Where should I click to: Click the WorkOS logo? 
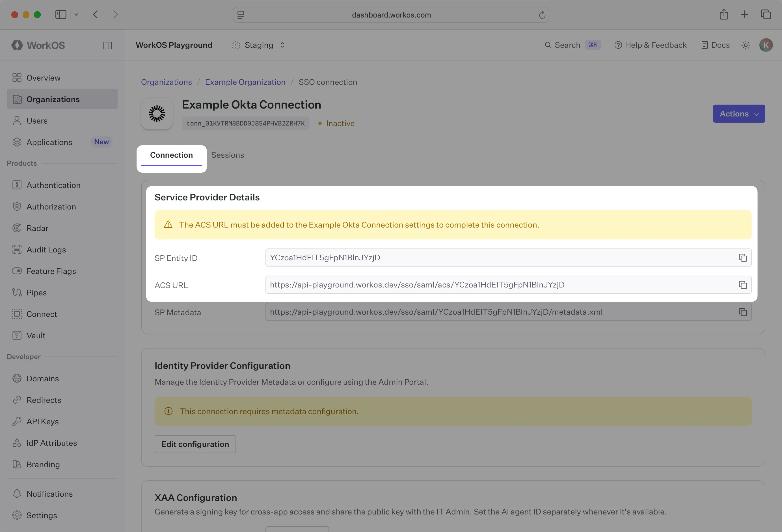coord(38,45)
